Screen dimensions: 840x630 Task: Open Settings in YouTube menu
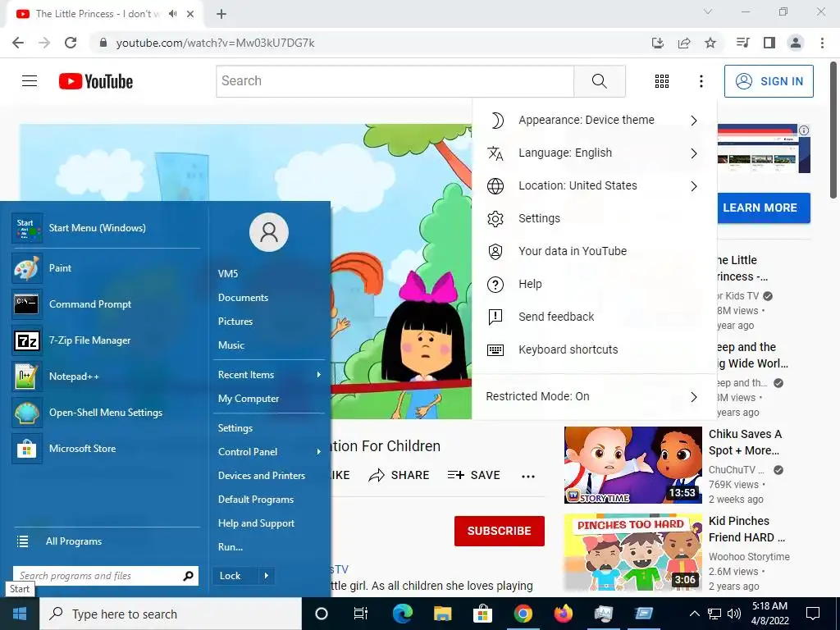tap(594, 218)
